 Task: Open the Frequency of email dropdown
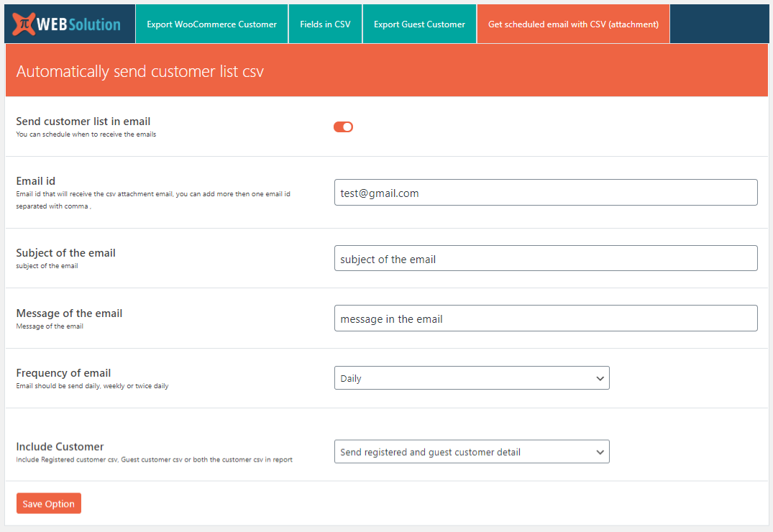471,378
